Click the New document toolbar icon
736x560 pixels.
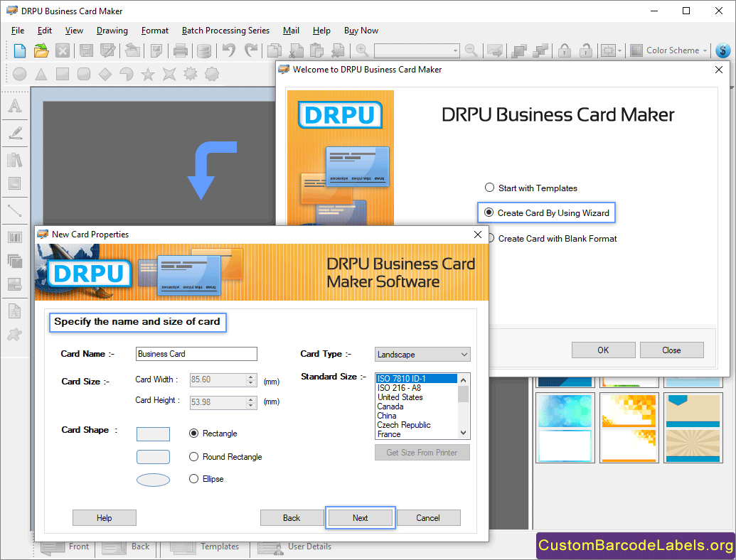point(20,50)
